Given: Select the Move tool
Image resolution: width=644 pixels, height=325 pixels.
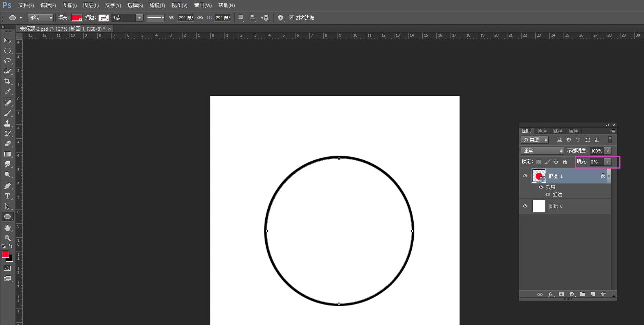Looking at the screenshot, I should pyautogui.click(x=7, y=40).
